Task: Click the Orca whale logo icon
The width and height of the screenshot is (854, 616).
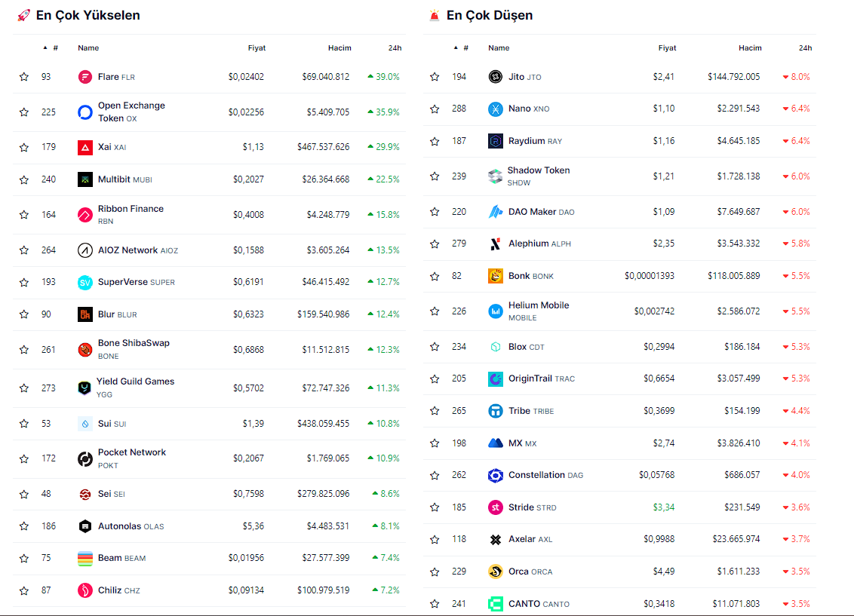Action: click(x=496, y=572)
